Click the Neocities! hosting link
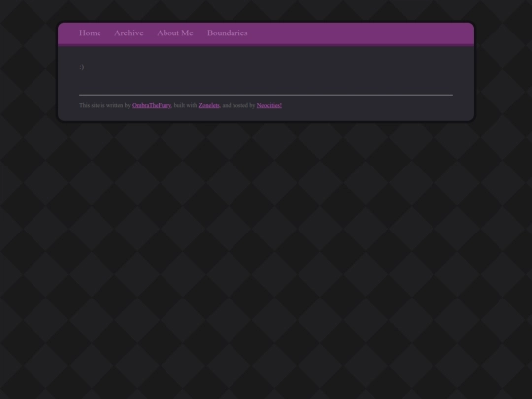Viewport: 532px width, 399px height. 269,105
